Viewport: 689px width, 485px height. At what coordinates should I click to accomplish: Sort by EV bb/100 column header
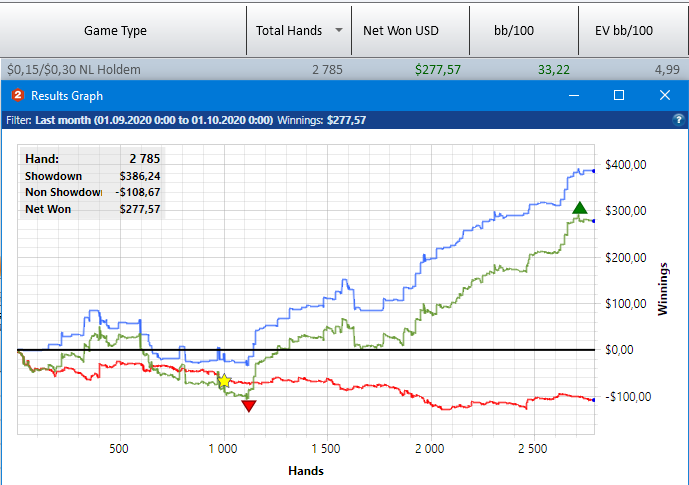634,30
